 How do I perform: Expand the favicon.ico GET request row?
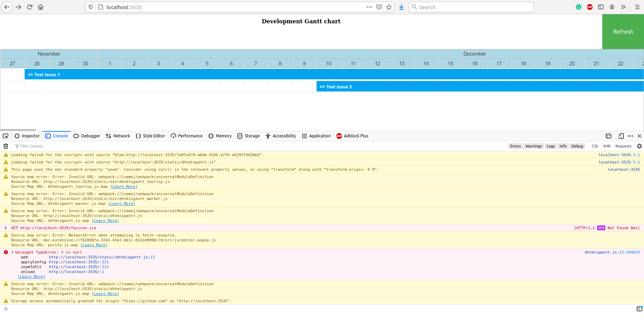6,228
